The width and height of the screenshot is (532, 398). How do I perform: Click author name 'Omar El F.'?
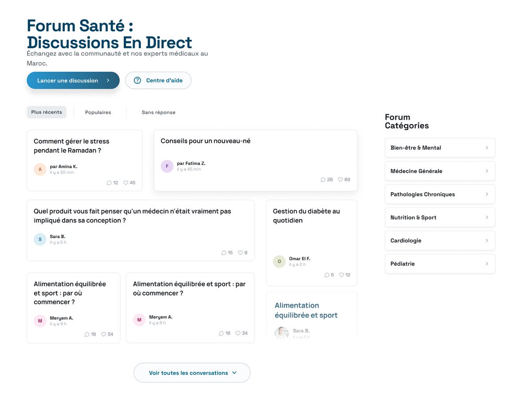coord(300,259)
